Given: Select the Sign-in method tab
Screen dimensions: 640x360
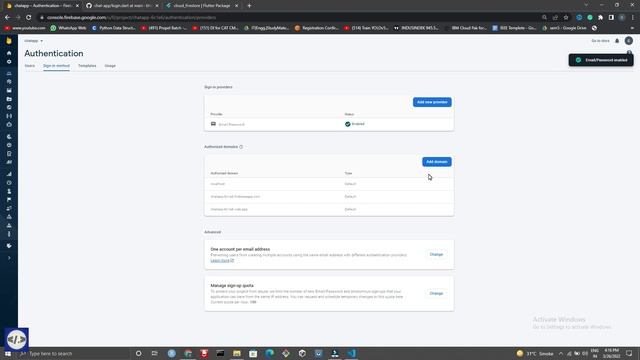Looking at the screenshot, I should pyautogui.click(x=56, y=66).
